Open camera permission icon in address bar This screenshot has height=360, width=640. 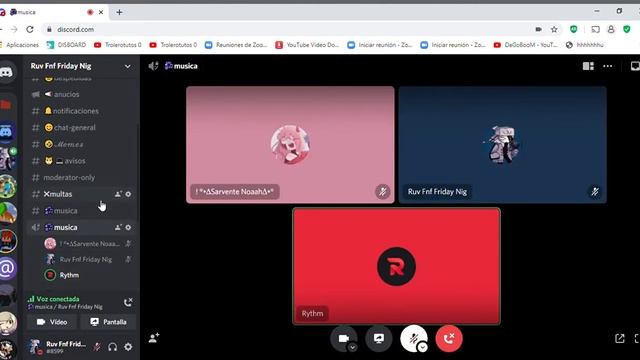[539, 29]
